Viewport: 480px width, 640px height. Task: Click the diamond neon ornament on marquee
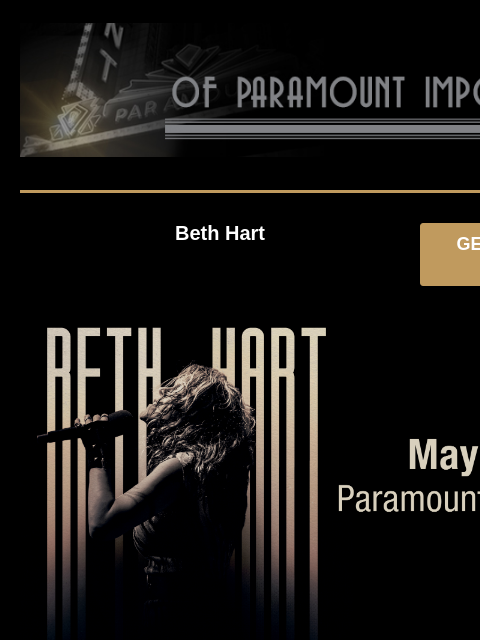coord(75,119)
